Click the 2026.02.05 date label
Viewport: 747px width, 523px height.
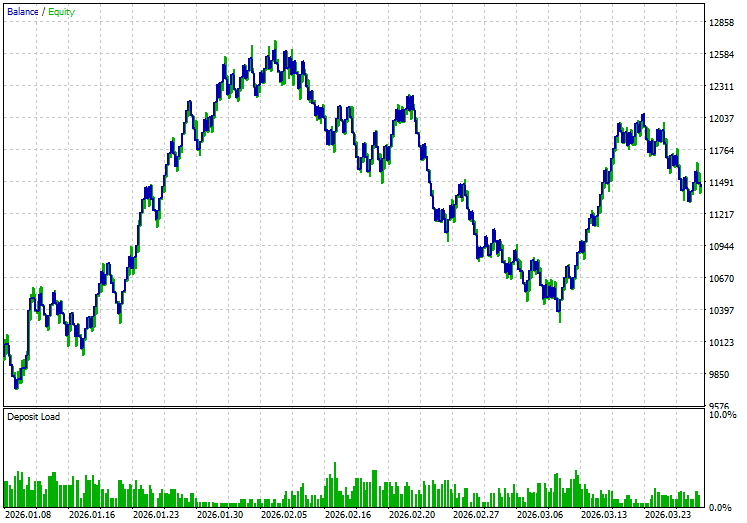pos(284,514)
